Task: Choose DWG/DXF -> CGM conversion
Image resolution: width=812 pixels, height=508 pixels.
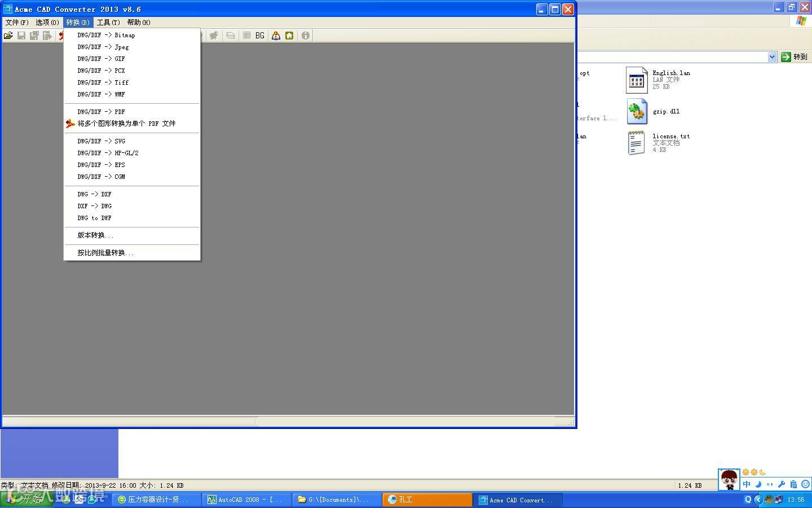Action: [x=132, y=177]
